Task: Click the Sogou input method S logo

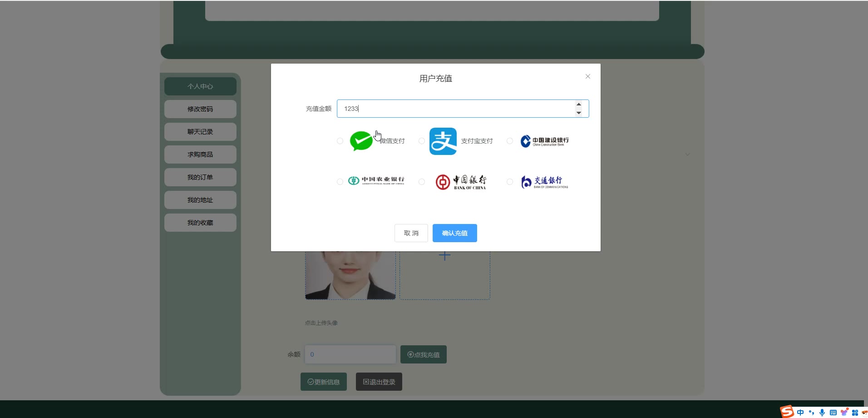Action: (x=787, y=412)
